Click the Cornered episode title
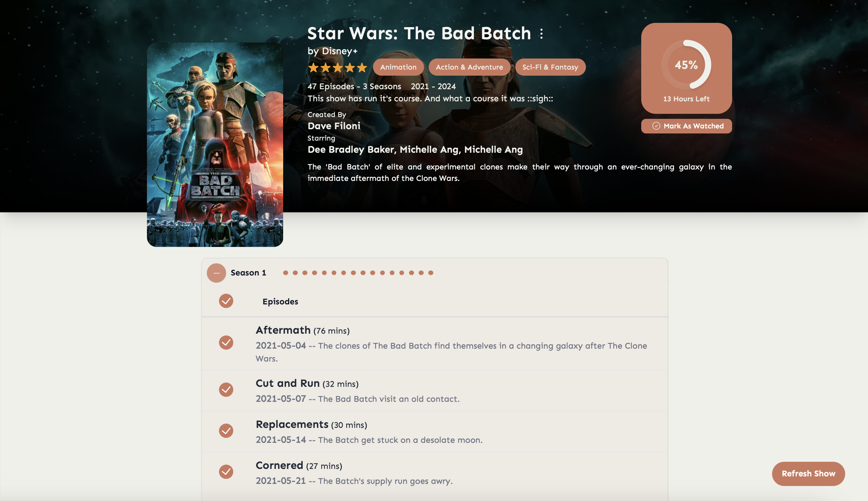The width and height of the screenshot is (868, 501). (x=280, y=465)
